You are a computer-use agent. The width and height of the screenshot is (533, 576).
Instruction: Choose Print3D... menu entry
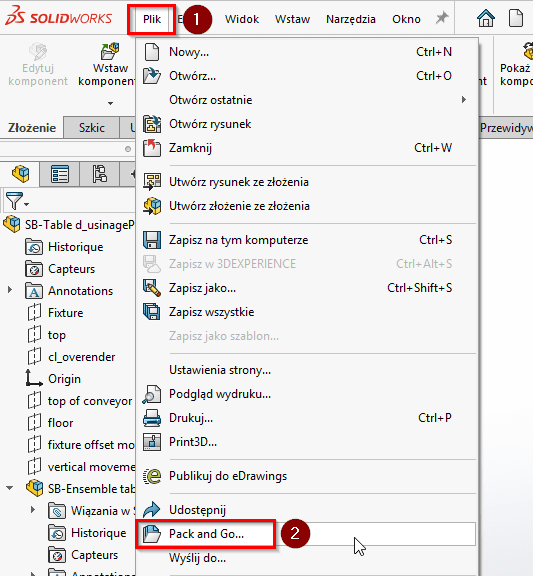307,442
